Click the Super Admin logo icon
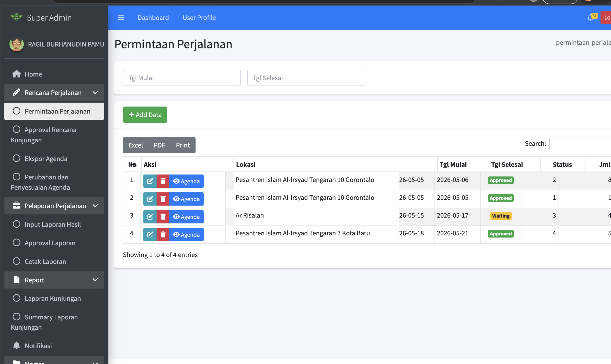 coord(16,17)
